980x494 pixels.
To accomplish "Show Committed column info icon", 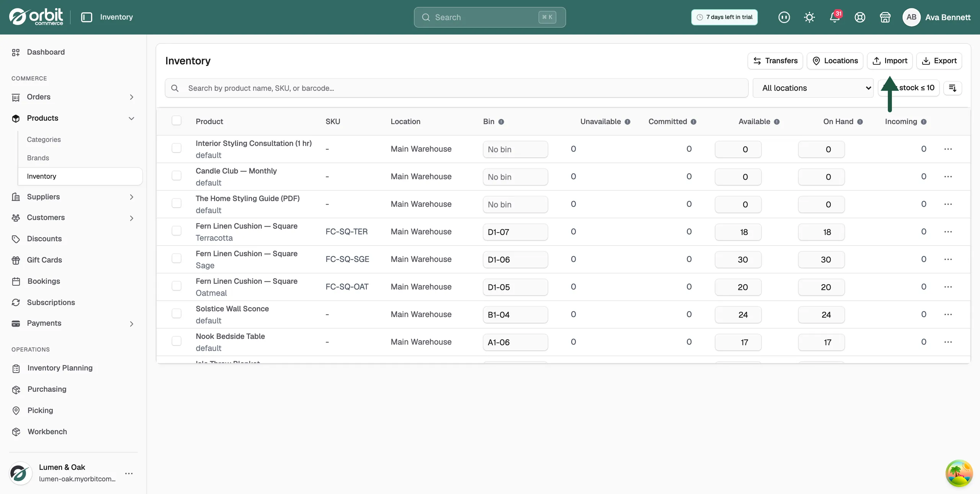I will tap(694, 122).
